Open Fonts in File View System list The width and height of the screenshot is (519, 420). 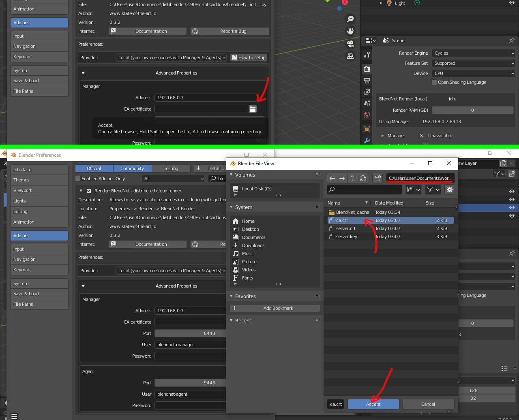pyautogui.click(x=247, y=278)
